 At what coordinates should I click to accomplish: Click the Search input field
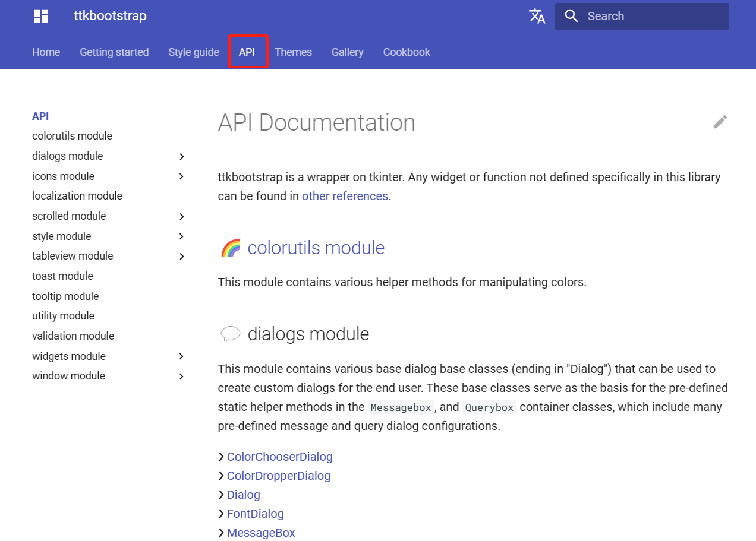[x=642, y=16]
